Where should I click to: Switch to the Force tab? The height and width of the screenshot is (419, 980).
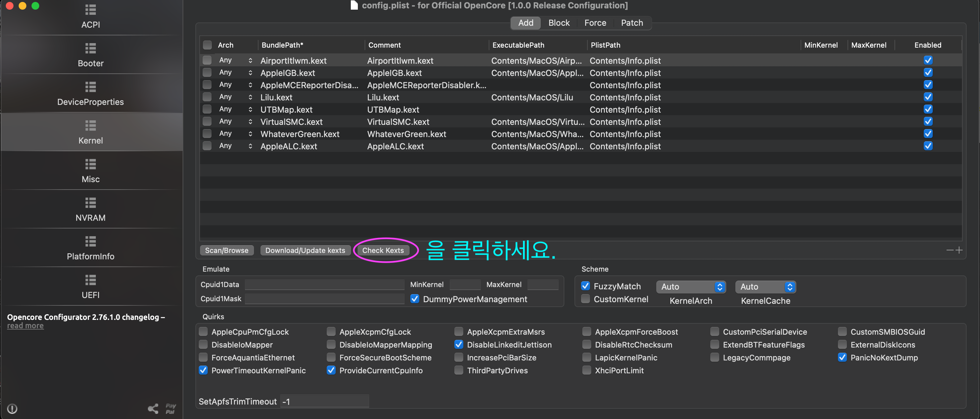point(595,23)
